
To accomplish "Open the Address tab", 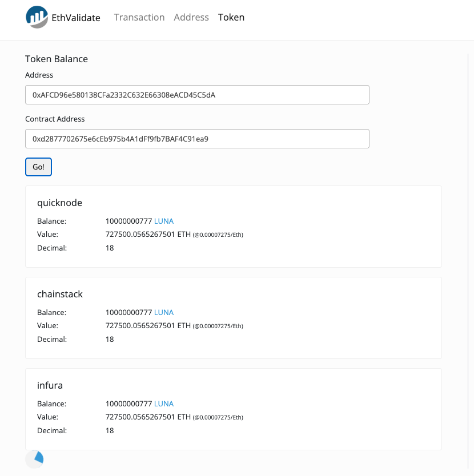I will (191, 17).
